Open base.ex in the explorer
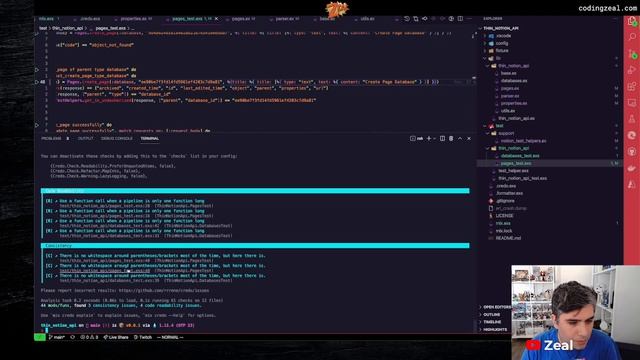 (x=508, y=73)
